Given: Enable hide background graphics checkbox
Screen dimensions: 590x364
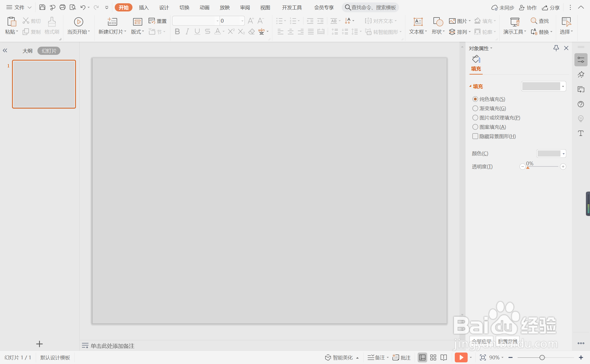Looking at the screenshot, I should click(x=475, y=136).
